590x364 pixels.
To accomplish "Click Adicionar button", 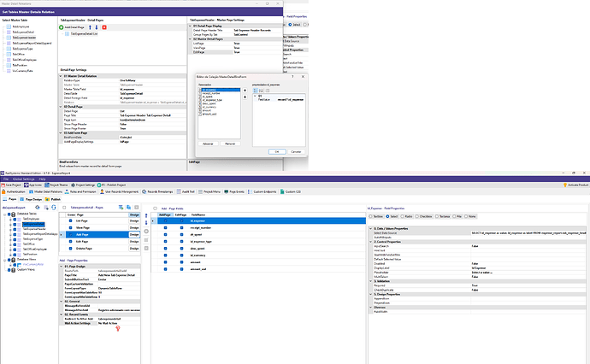I will pyautogui.click(x=208, y=144).
